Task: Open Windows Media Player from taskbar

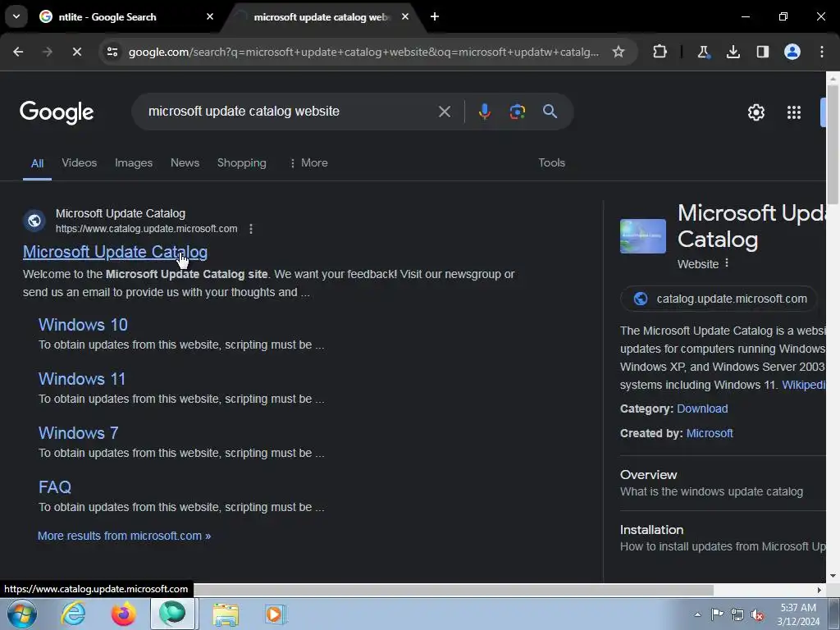Action: (x=276, y=614)
